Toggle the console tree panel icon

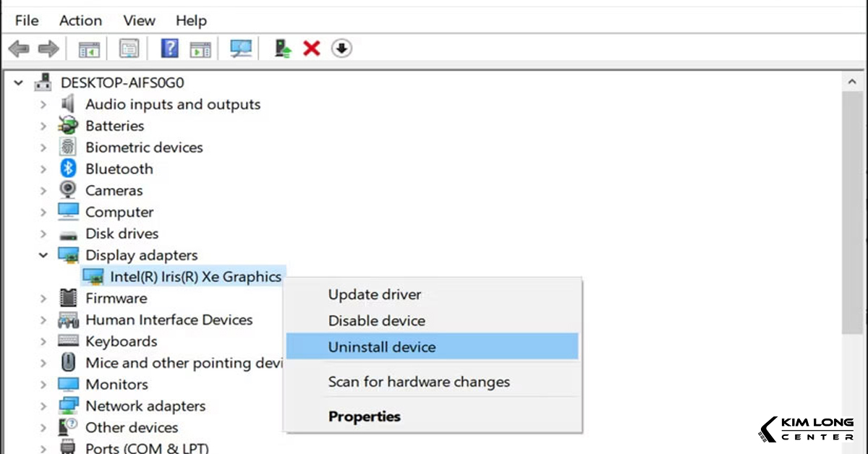coord(88,48)
